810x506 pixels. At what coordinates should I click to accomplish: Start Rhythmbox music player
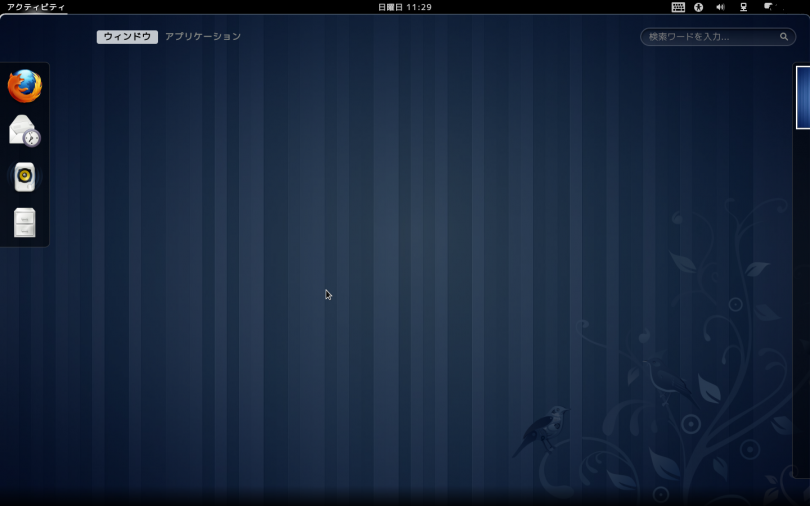[x=25, y=177]
